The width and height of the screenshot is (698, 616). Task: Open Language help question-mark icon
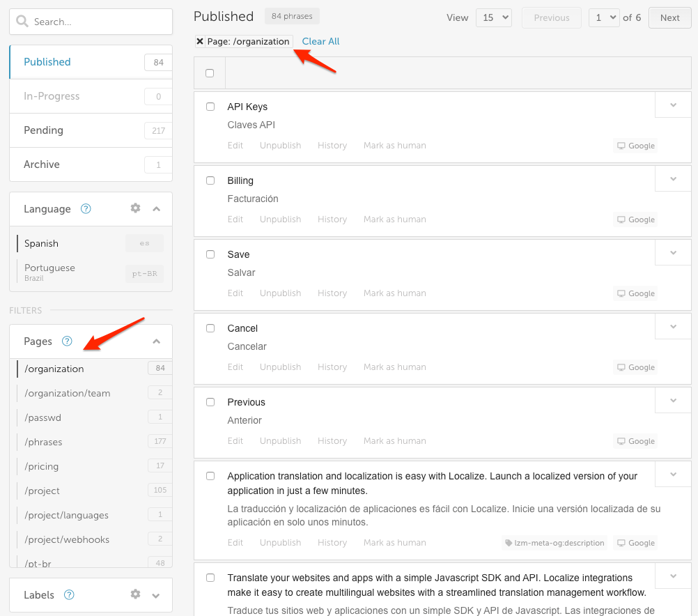(x=86, y=208)
